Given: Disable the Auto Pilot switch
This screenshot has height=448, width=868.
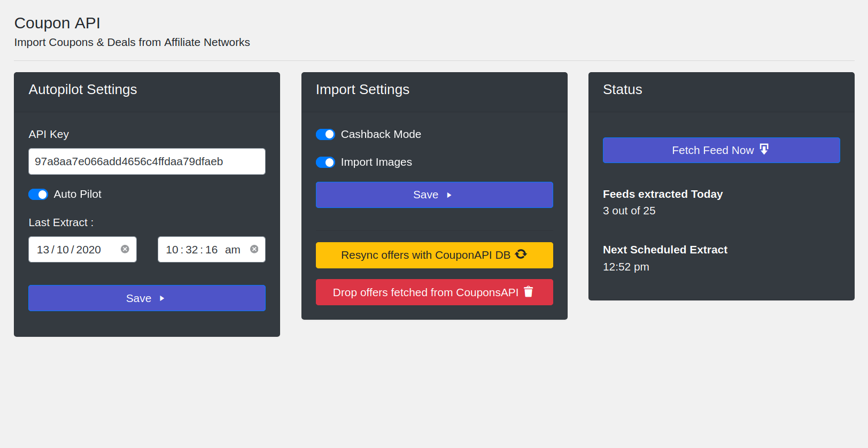Looking at the screenshot, I should [38, 195].
